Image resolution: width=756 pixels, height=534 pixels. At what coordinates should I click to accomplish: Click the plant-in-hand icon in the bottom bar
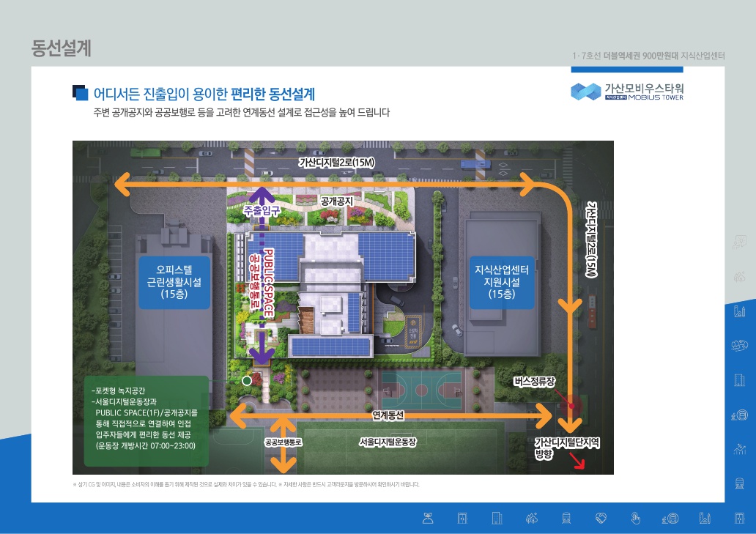429,519
